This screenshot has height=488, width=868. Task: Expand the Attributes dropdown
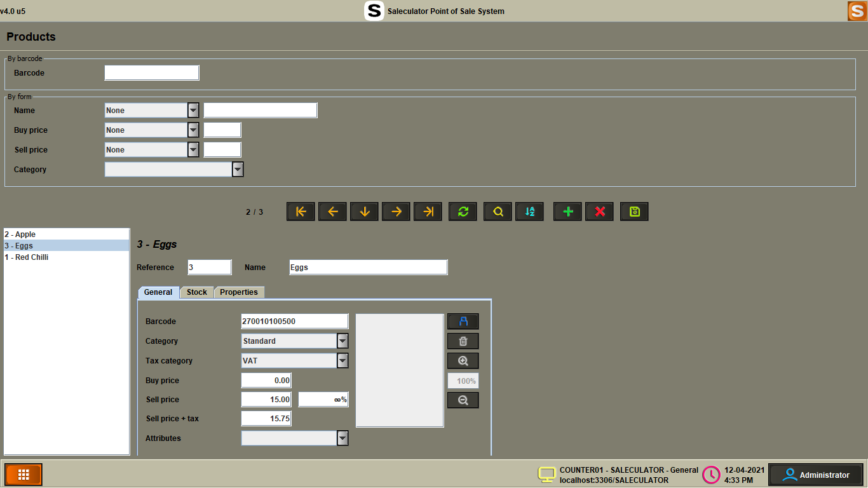pos(342,438)
